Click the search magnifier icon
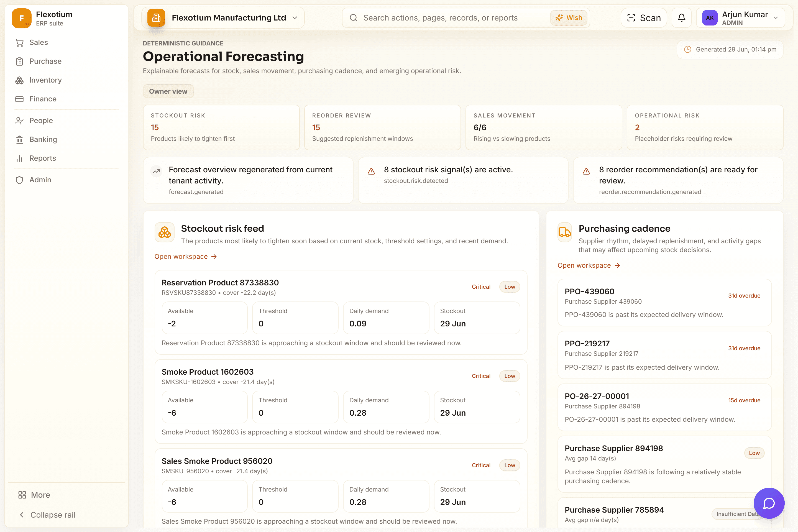 (354, 18)
